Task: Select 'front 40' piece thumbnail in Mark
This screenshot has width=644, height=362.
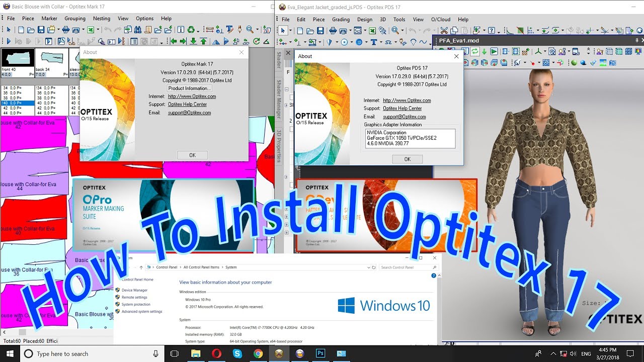Action: click(x=18, y=62)
